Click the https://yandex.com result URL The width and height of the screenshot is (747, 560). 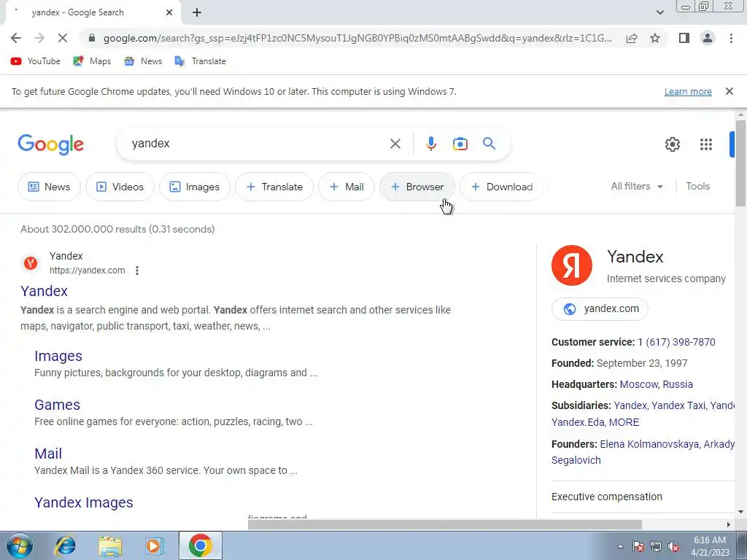coord(88,271)
